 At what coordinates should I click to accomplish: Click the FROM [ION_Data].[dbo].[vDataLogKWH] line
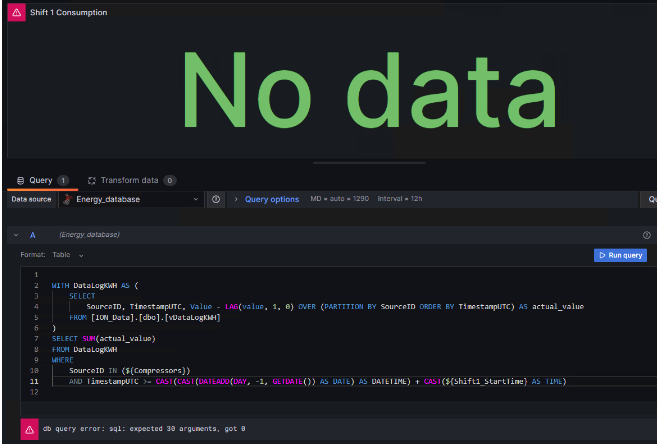tap(145, 318)
